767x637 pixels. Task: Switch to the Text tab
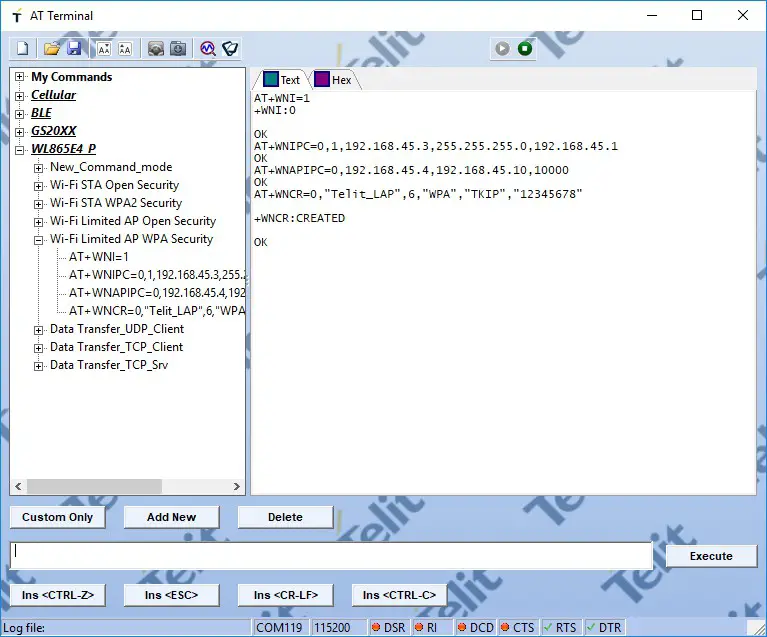click(282, 80)
